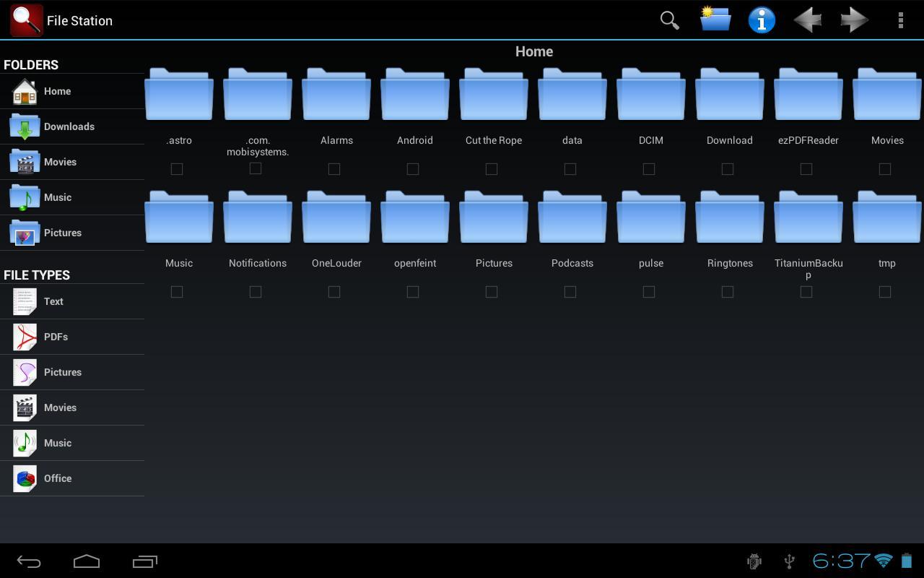Select Movies under FILE TYPES
Screen dimensions: 924x578
point(60,407)
